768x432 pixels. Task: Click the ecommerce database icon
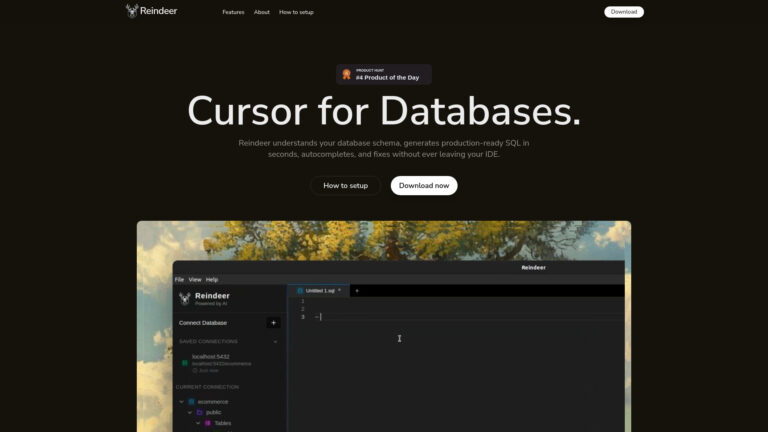coord(192,402)
